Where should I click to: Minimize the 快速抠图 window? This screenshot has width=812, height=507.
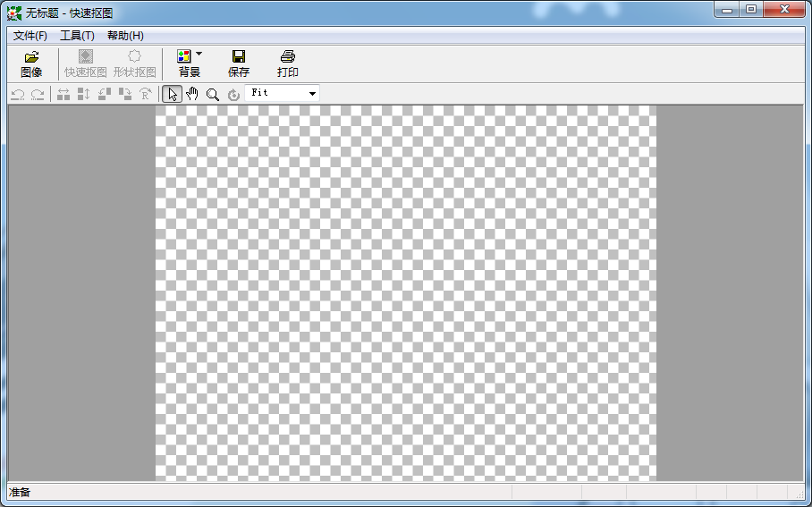tap(726, 10)
